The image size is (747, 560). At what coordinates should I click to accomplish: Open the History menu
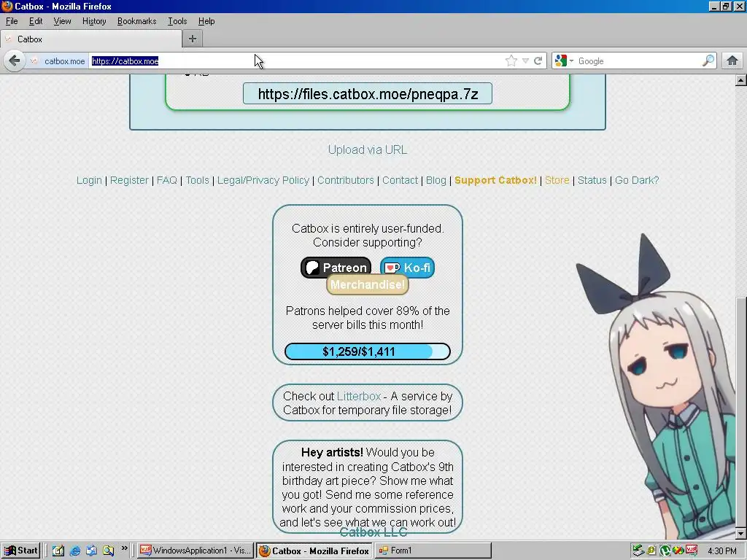tap(94, 21)
